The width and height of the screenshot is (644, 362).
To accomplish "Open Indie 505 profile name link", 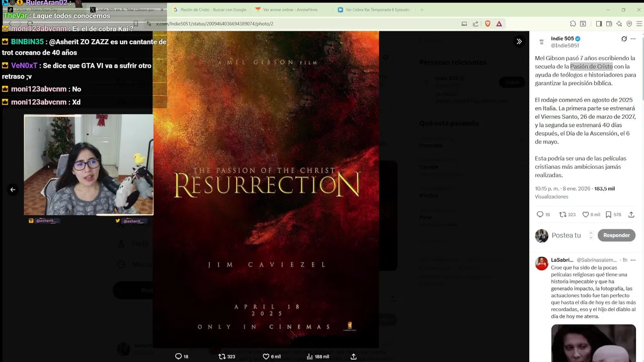I will (562, 39).
